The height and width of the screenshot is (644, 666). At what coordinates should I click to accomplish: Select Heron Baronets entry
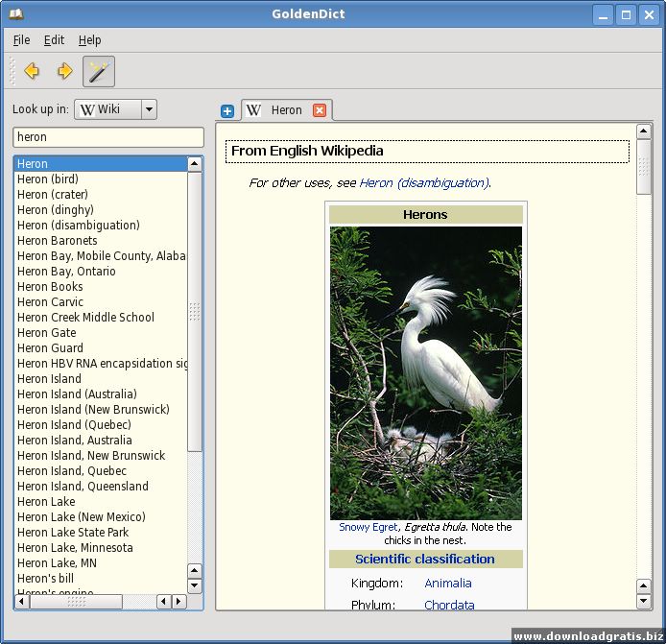click(101, 241)
